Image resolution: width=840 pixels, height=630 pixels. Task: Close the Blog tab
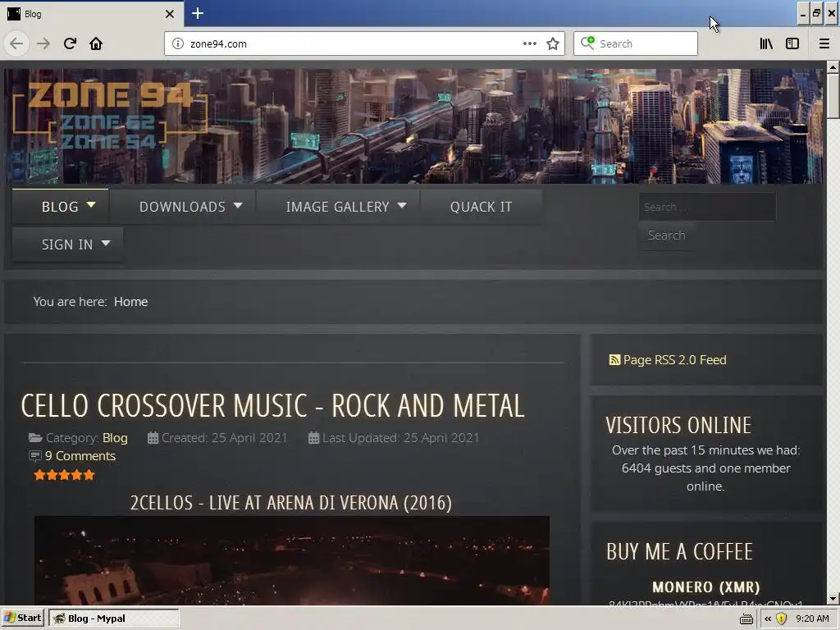[x=169, y=14]
